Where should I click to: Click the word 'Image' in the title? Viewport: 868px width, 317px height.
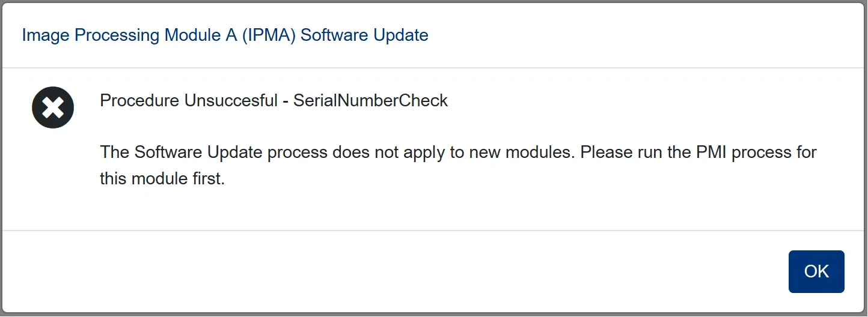coord(46,35)
